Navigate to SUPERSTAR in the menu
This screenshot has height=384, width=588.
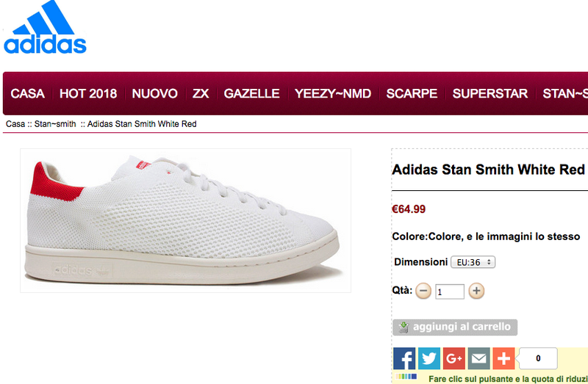coord(490,94)
